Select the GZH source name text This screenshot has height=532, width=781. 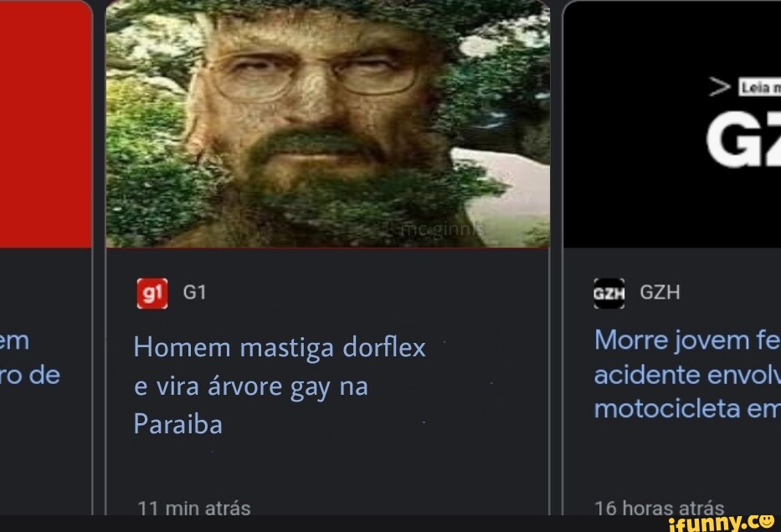[660, 293]
